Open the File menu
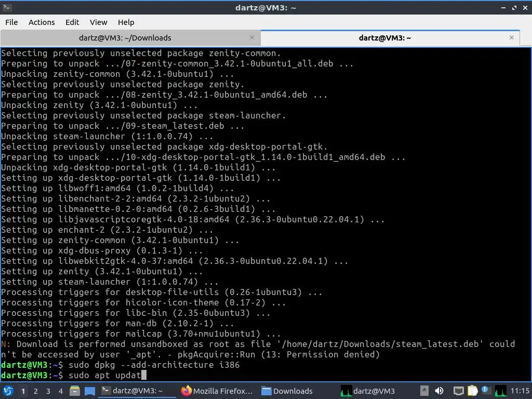 pos(11,22)
